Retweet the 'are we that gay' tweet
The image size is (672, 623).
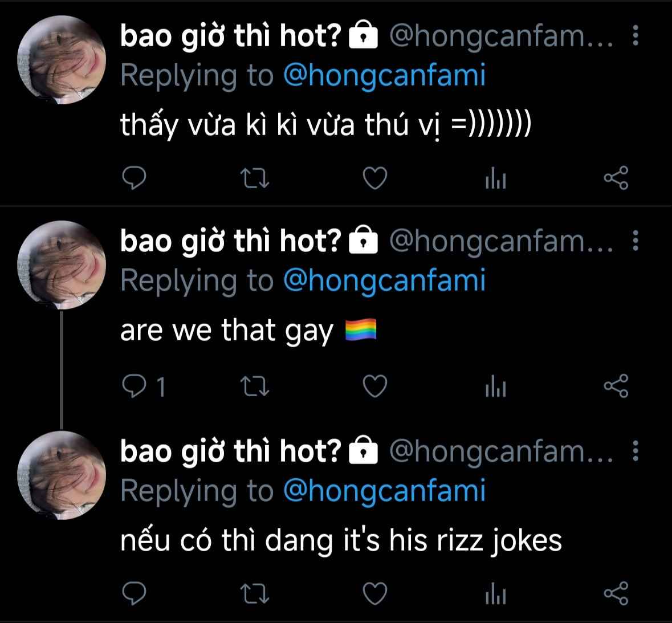255,386
